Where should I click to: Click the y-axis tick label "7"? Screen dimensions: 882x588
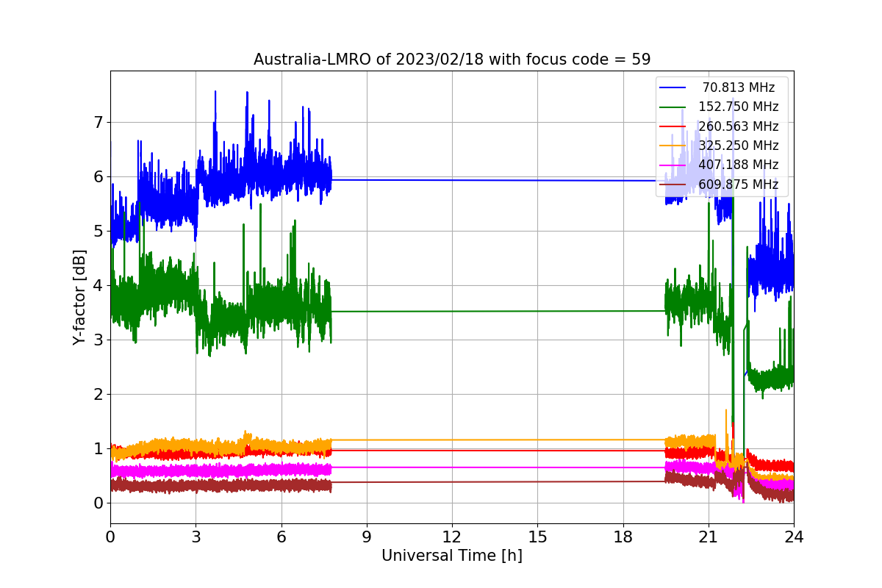click(x=97, y=122)
